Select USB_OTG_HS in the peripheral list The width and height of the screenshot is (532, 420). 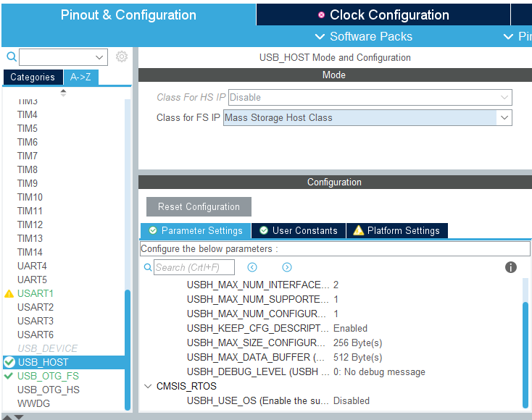pyautogui.click(x=48, y=390)
